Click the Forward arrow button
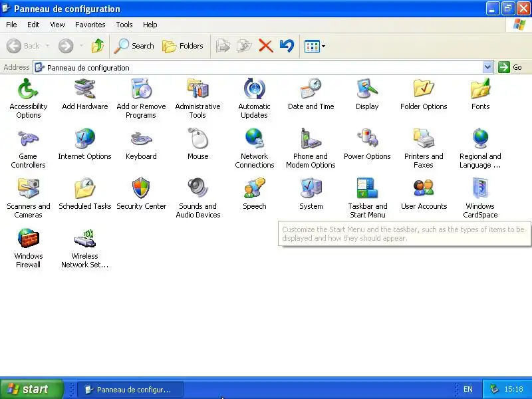 [x=66, y=46]
